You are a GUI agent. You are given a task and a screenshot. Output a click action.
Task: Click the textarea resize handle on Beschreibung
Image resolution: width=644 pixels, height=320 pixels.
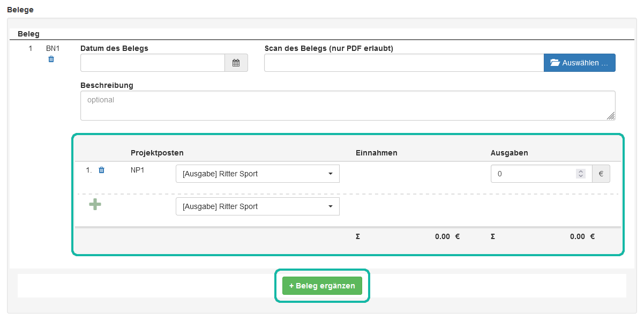[611, 114]
